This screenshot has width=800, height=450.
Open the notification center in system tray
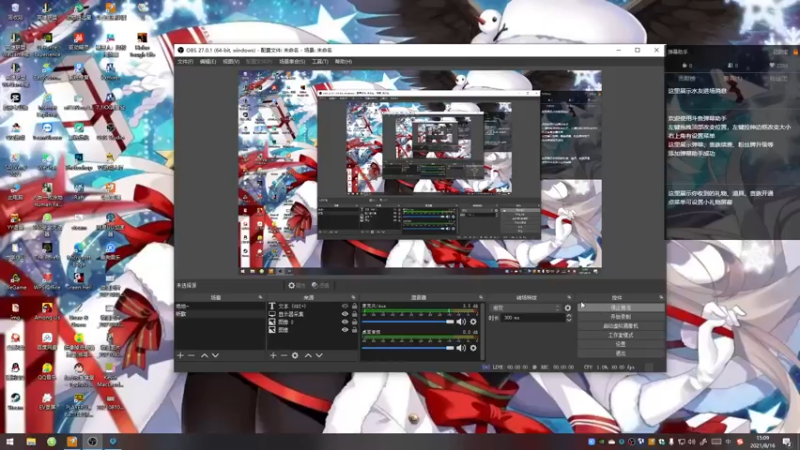(x=788, y=442)
